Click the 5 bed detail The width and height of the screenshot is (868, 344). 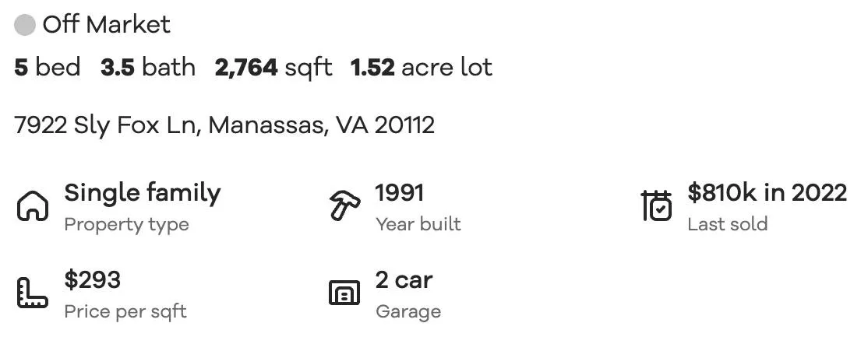click(x=48, y=68)
